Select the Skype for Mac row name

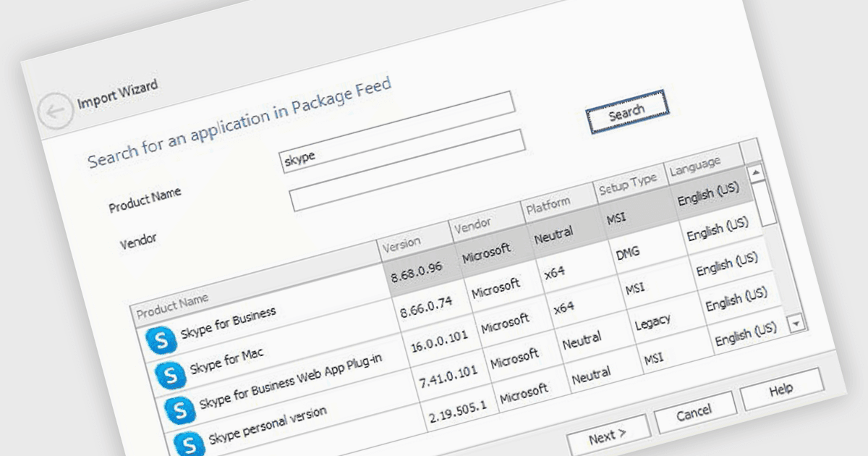click(226, 360)
